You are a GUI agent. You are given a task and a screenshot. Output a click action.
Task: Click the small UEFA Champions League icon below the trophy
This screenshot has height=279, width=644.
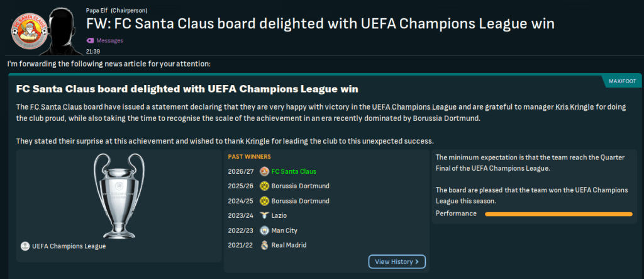25,246
